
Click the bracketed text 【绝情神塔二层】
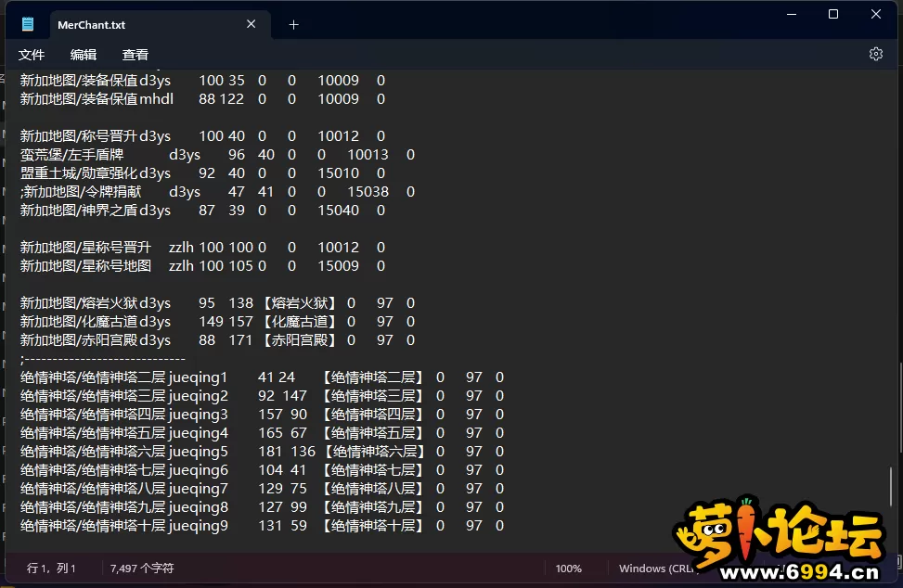tap(373, 377)
